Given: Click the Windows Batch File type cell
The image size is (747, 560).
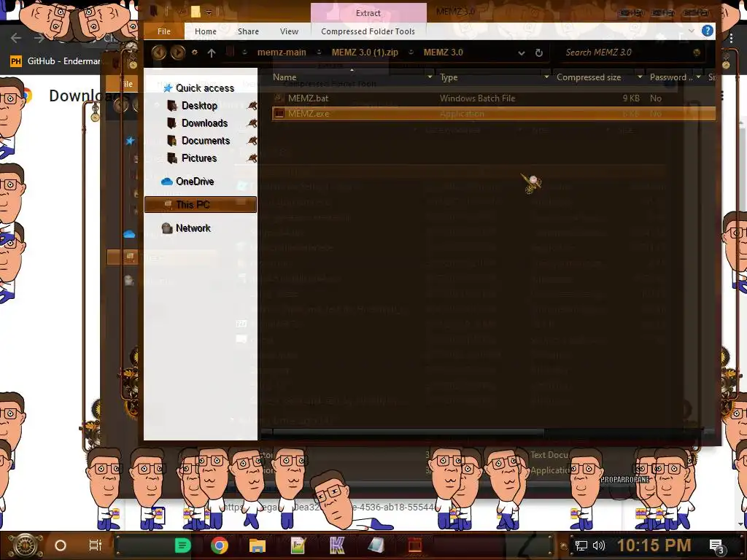Looking at the screenshot, I should pyautogui.click(x=477, y=98).
